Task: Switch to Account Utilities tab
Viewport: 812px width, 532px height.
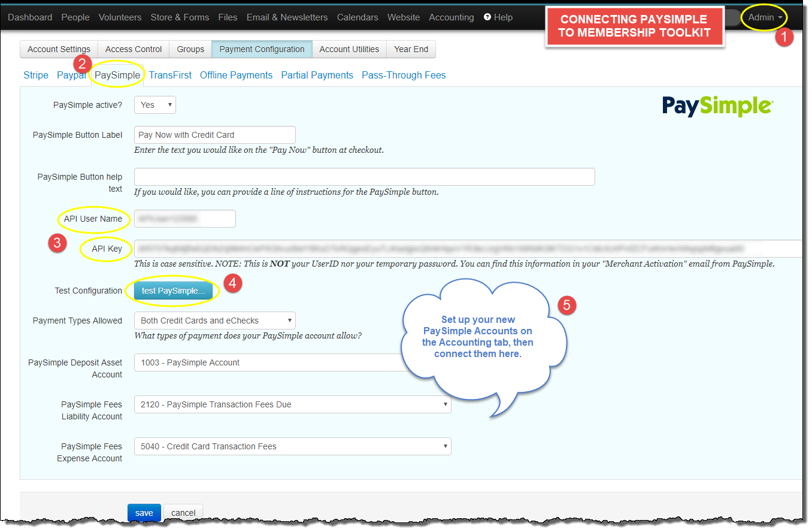Action: [x=349, y=49]
